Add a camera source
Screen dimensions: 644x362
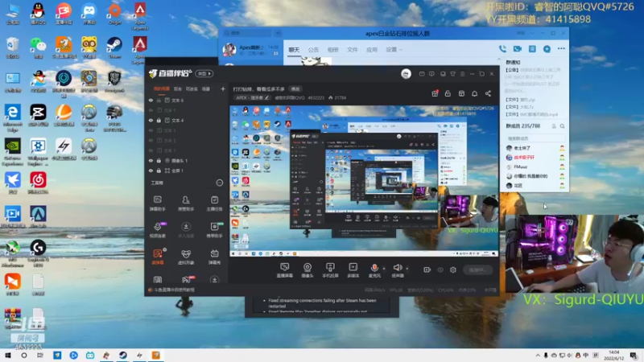(x=308, y=270)
